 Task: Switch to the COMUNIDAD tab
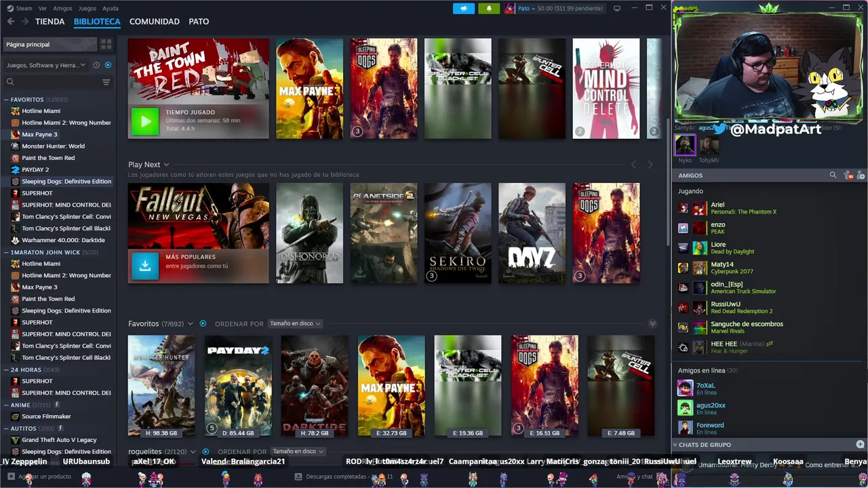(x=155, y=22)
